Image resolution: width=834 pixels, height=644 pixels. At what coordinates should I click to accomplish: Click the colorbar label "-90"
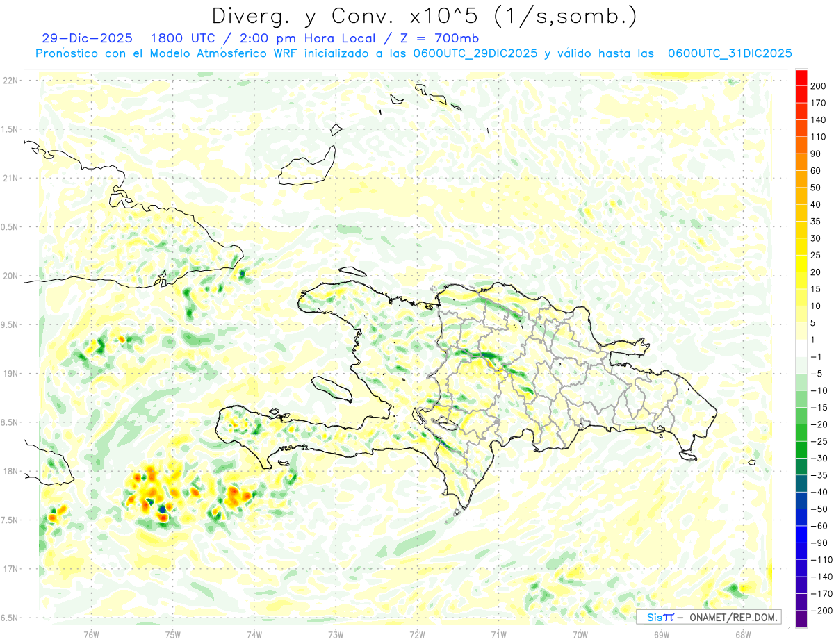point(818,543)
